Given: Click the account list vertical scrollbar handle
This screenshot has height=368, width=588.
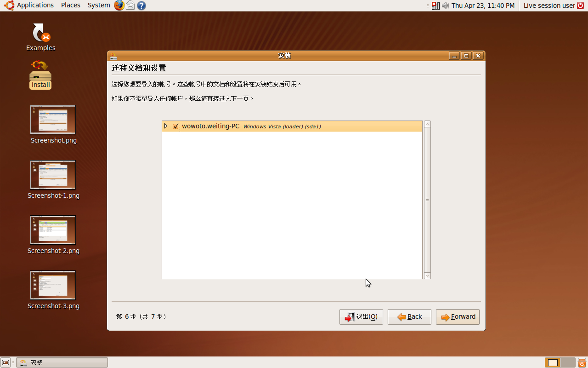Looking at the screenshot, I should [427, 200].
